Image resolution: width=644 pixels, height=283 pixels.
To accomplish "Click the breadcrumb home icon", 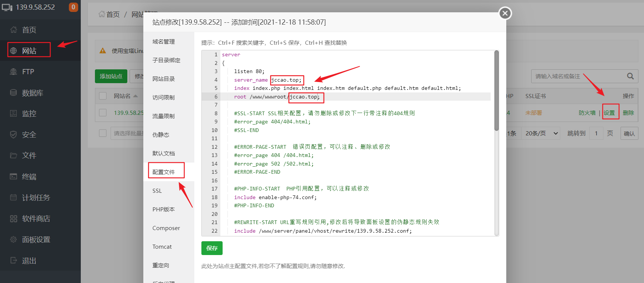I will (x=102, y=14).
